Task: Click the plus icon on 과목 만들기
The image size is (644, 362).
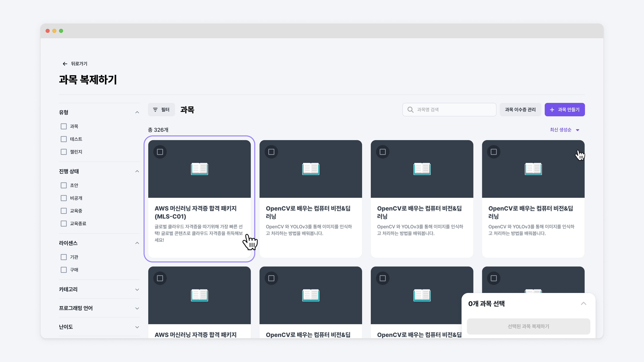Action: (x=552, y=110)
